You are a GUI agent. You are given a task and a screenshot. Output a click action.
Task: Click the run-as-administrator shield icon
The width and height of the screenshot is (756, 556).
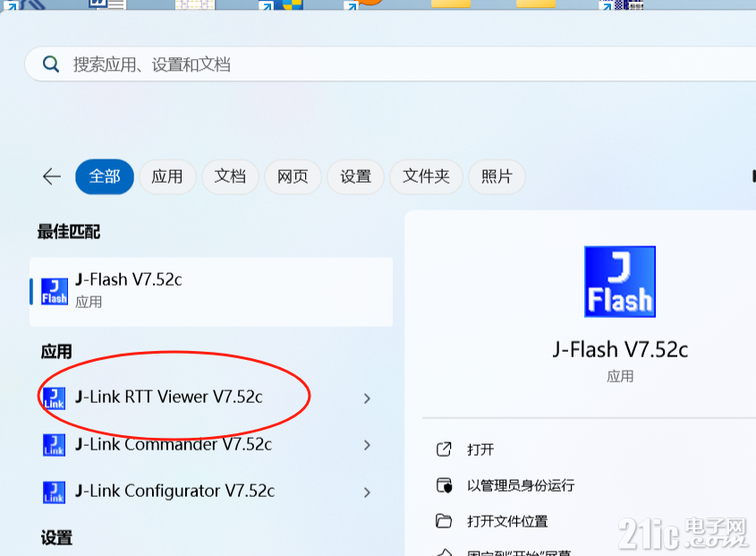pos(444,485)
